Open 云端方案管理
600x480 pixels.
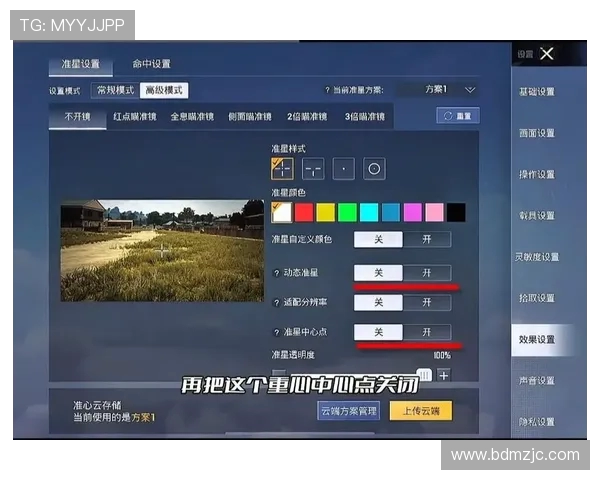[349, 411]
